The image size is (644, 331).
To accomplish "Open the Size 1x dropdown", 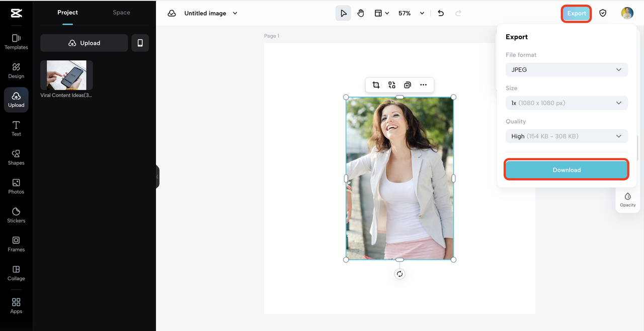I will click(x=567, y=103).
